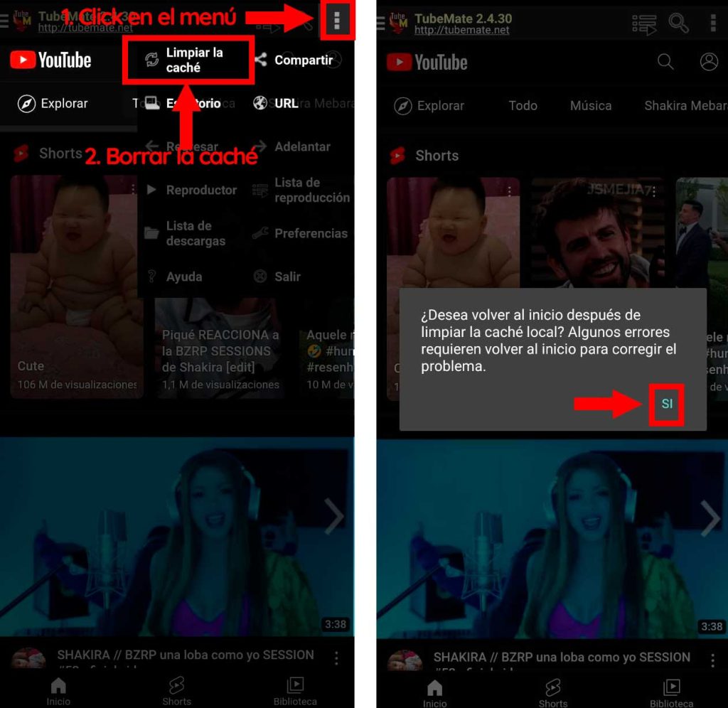Choose Salir to exit the app
Viewport: 728px width, 708px height.
pos(277,277)
